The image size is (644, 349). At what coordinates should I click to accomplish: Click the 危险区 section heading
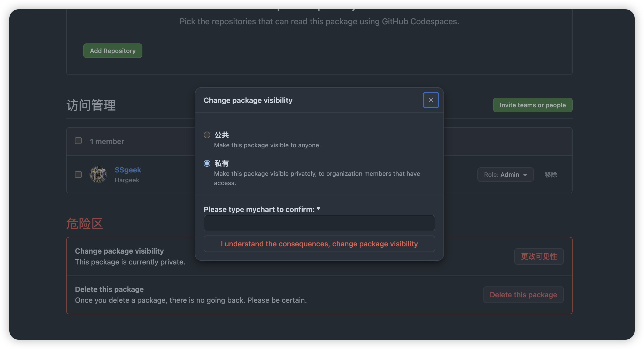pos(85,224)
